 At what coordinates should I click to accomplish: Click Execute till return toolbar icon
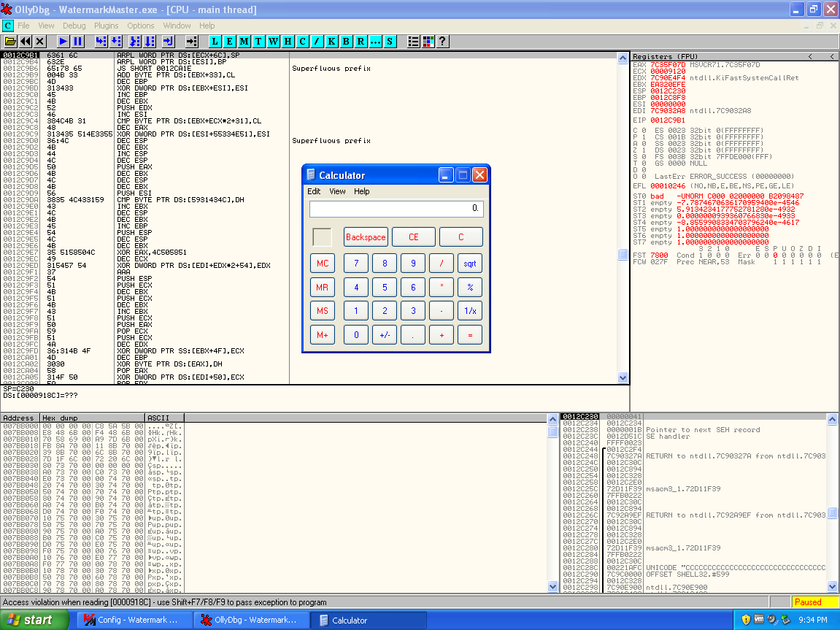pyautogui.click(x=168, y=42)
